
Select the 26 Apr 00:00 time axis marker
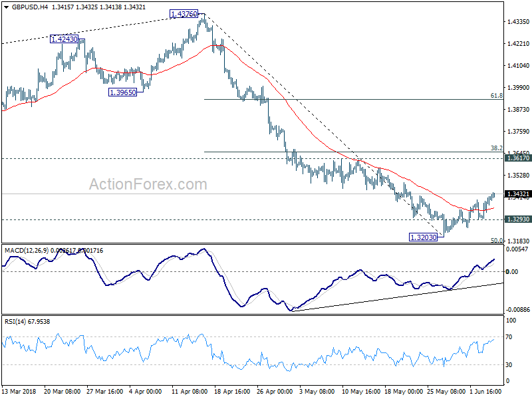(275, 391)
